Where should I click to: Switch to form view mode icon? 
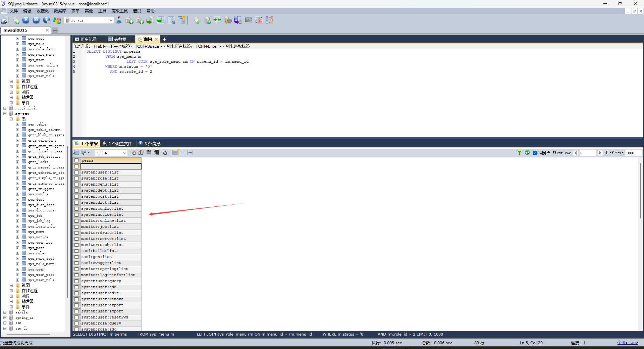click(182, 153)
